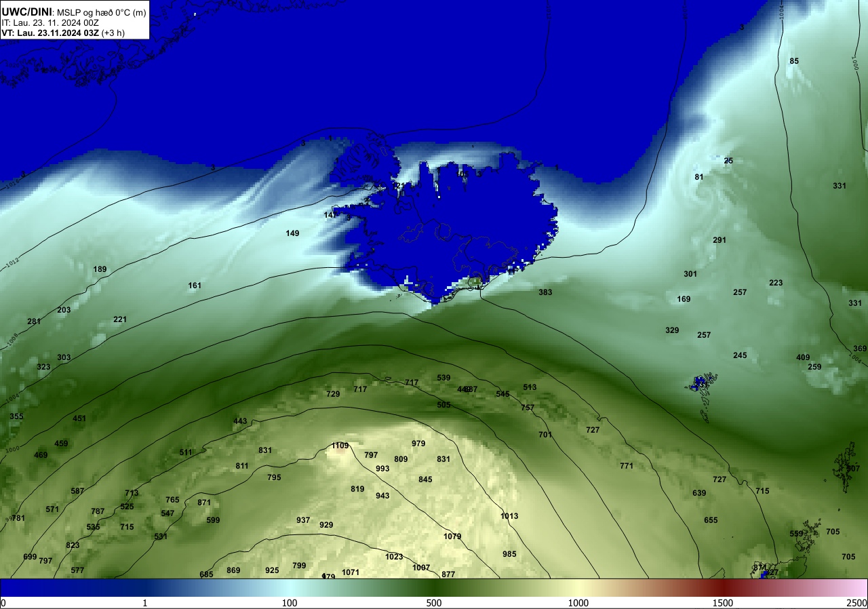Click the map value '993'
Screen dimensions: 868x609
coord(382,469)
